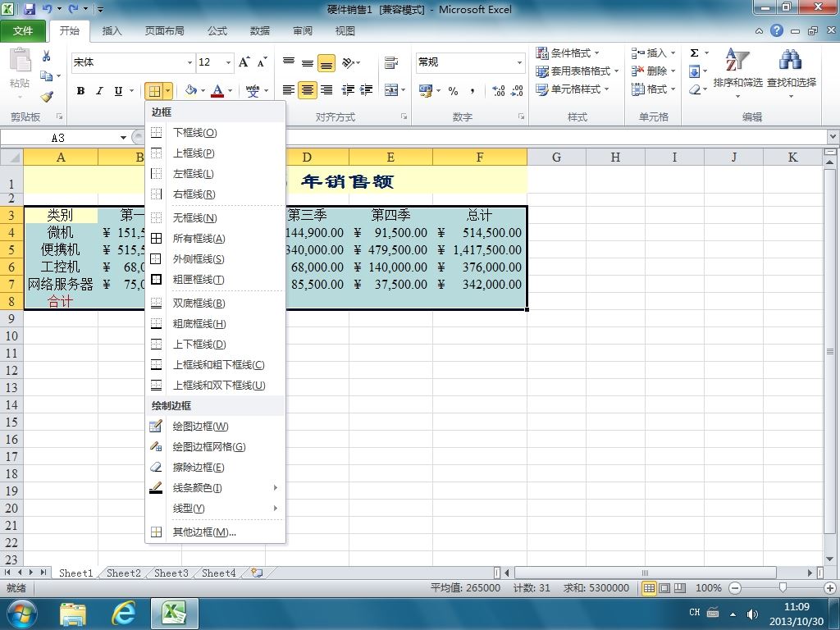This screenshot has width=840, height=630.
Task: Switch to the 页面布局 ribbon tab
Action: pyautogui.click(x=164, y=31)
